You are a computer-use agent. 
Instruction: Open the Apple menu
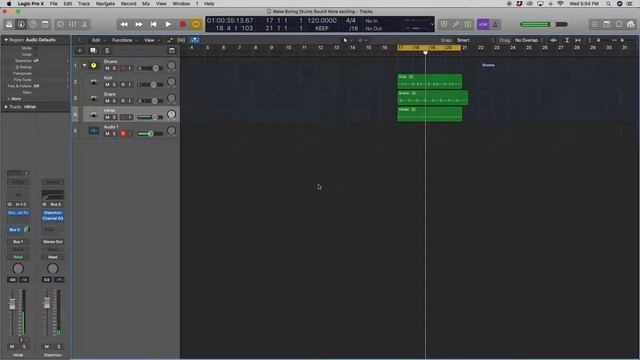9,4
